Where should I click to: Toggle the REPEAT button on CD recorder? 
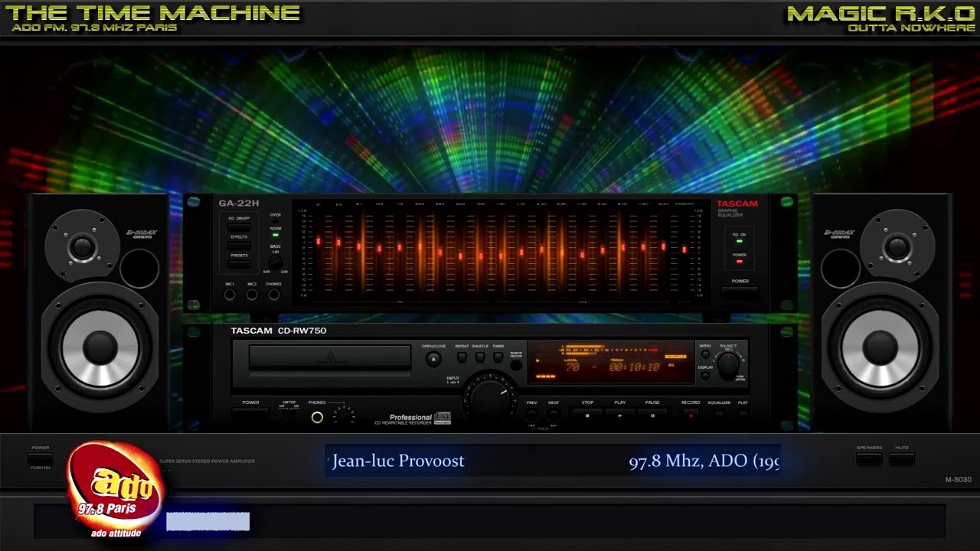pyautogui.click(x=462, y=357)
